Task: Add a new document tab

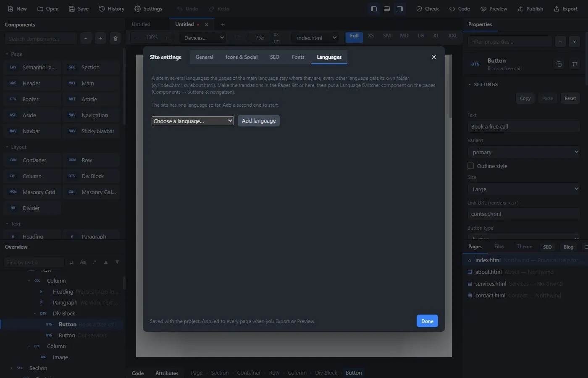Action: (x=223, y=25)
